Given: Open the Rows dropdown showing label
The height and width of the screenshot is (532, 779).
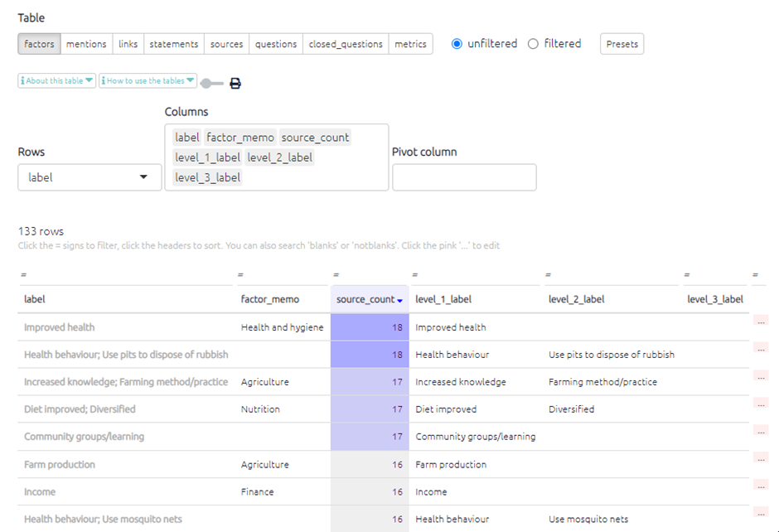Looking at the screenshot, I should point(90,177).
